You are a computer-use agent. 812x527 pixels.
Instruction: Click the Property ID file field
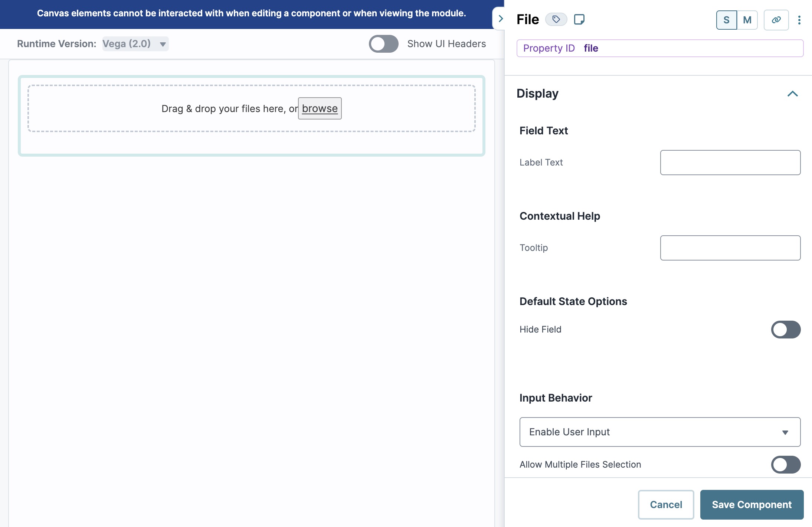[x=660, y=48]
